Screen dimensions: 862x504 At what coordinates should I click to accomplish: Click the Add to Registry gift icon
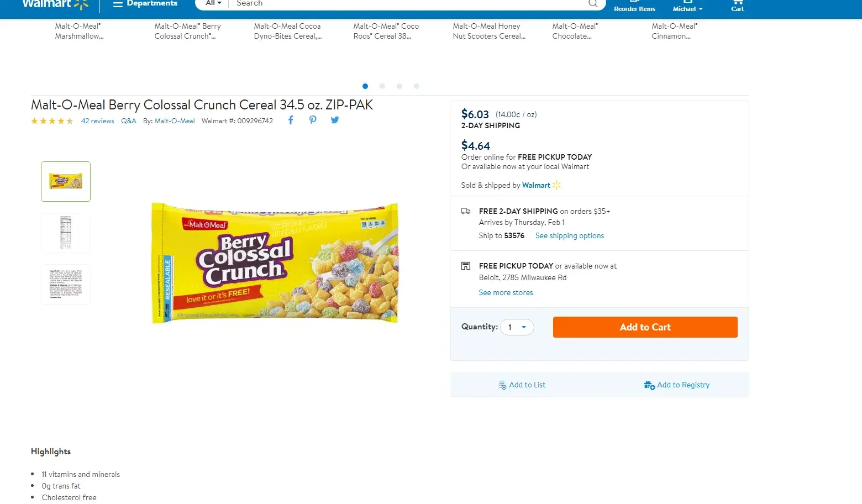(649, 385)
